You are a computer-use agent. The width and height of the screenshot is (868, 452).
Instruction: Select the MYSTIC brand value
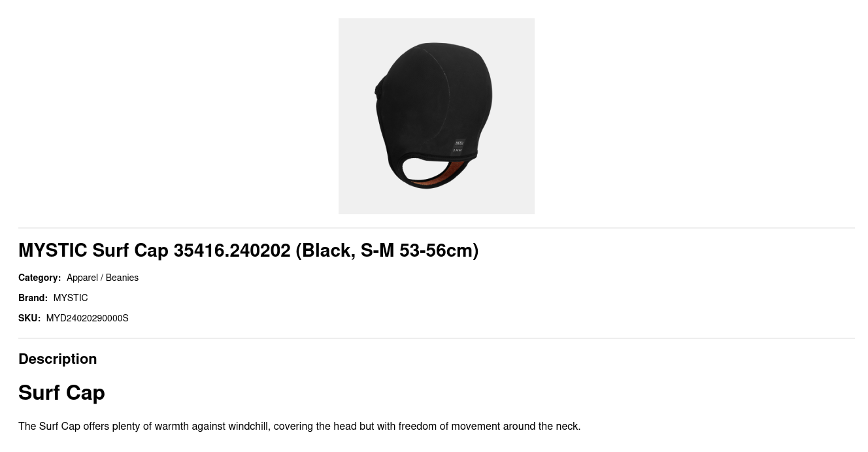(x=71, y=298)
